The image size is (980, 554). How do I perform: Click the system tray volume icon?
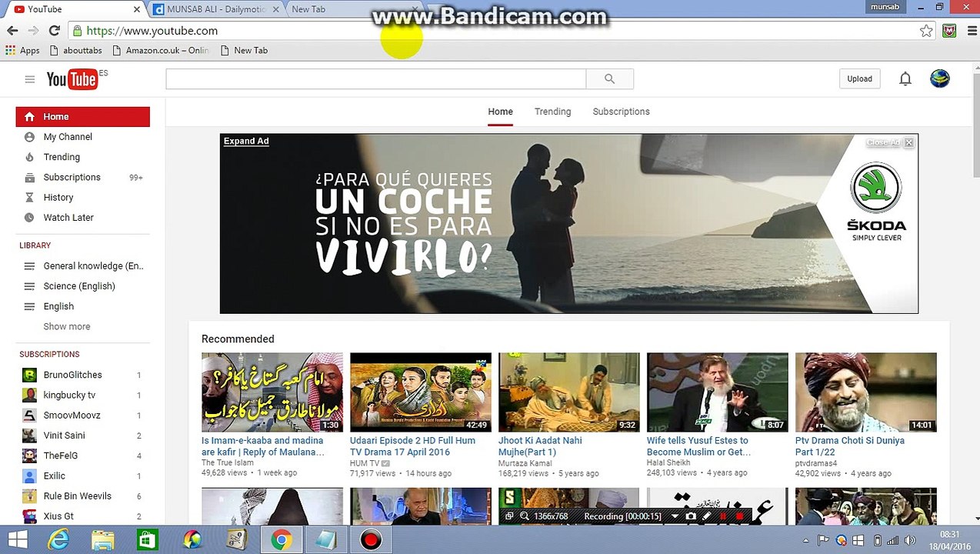click(x=908, y=540)
